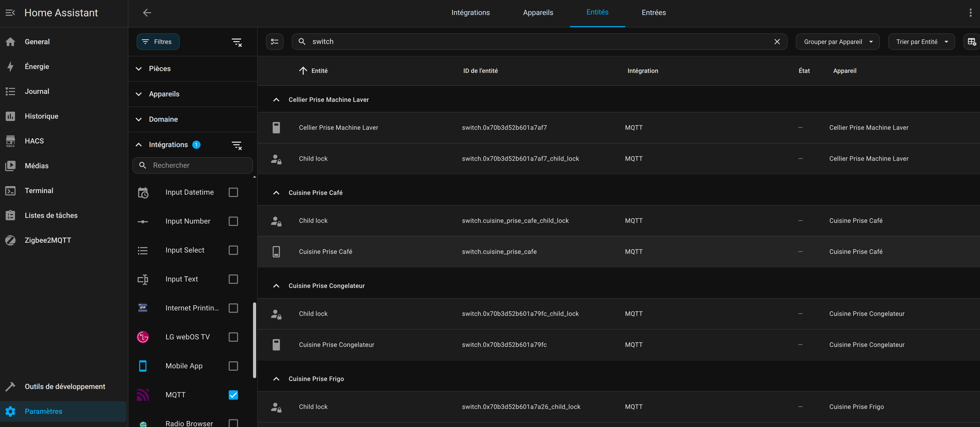
Task: Click the LG webOS TV logo
Action: click(x=143, y=337)
